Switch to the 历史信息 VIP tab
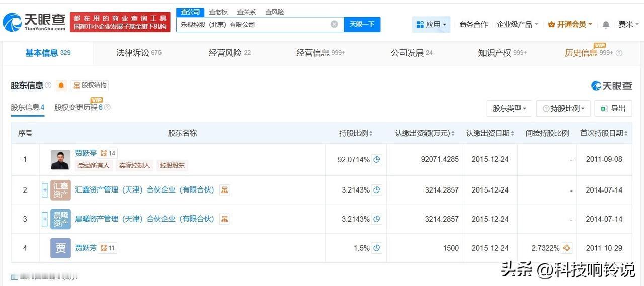 point(589,53)
